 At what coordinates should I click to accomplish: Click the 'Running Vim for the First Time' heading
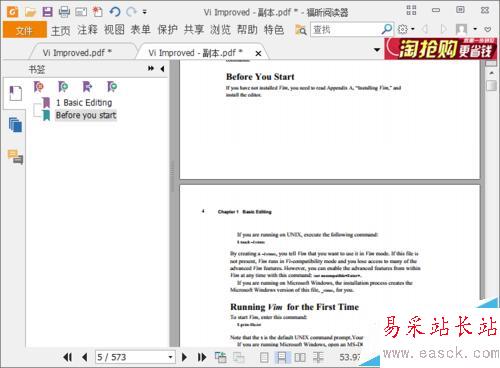point(294,307)
